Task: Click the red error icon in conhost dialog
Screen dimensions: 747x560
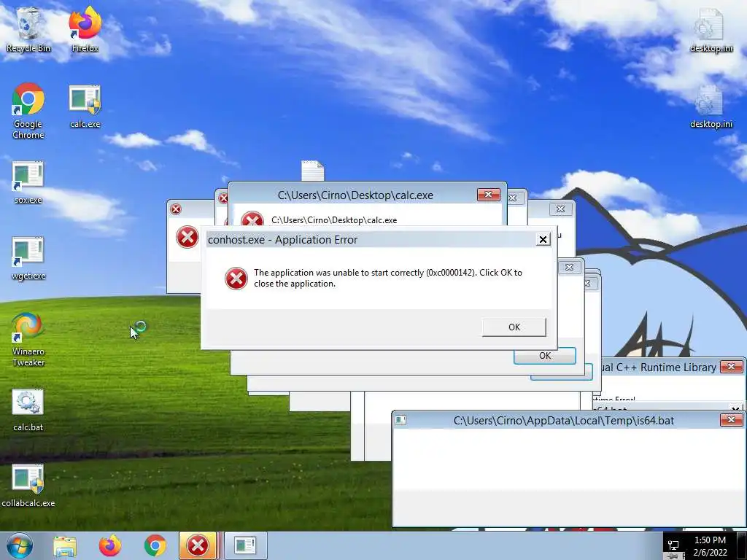Action: pyautogui.click(x=236, y=279)
